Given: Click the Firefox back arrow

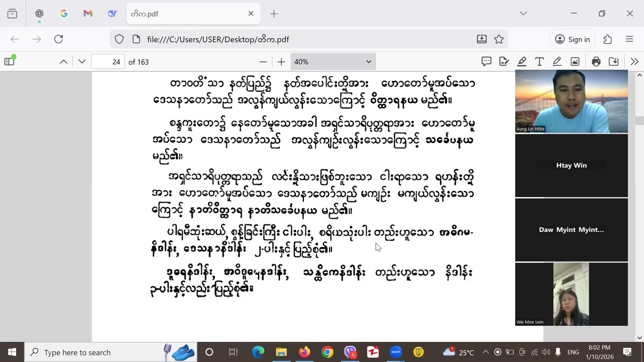Looking at the screenshot, I should [15, 39].
